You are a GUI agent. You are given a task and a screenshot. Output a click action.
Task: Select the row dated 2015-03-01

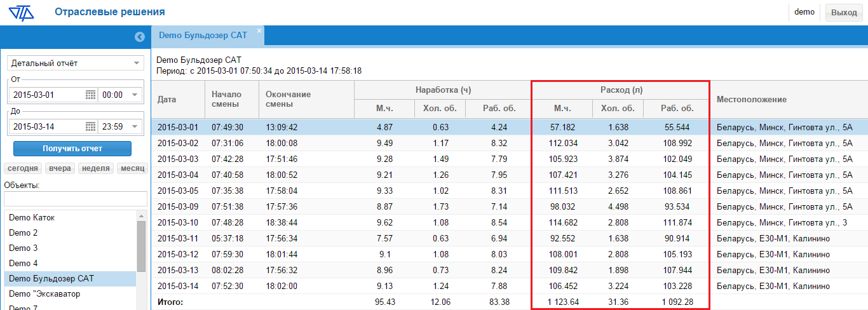[510, 127]
